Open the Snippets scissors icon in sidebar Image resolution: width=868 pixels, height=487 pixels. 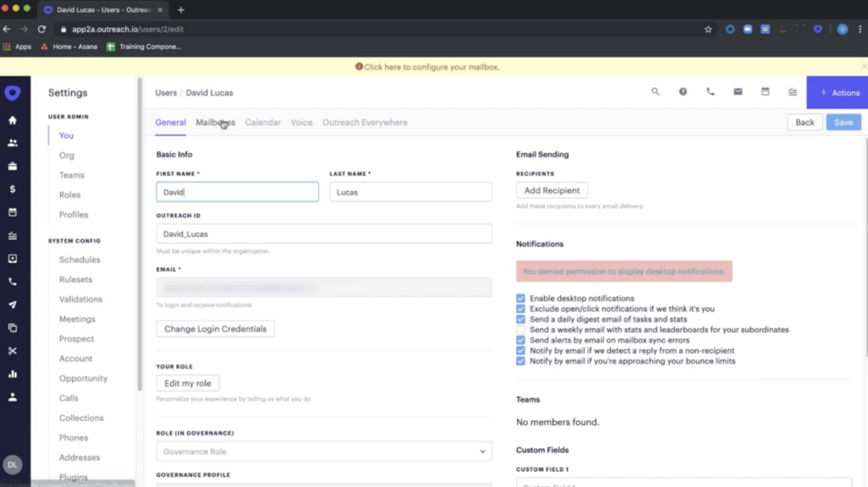click(x=12, y=351)
